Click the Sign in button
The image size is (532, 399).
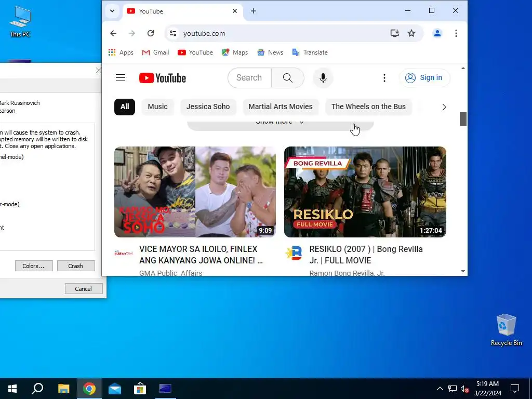click(424, 78)
